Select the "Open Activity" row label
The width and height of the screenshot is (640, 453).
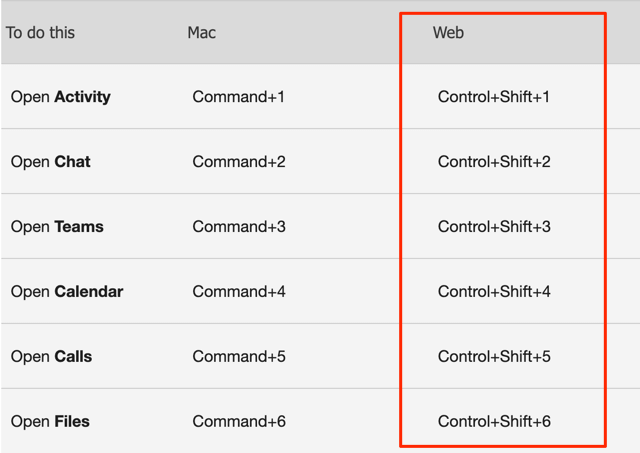click(x=60, y=97)
